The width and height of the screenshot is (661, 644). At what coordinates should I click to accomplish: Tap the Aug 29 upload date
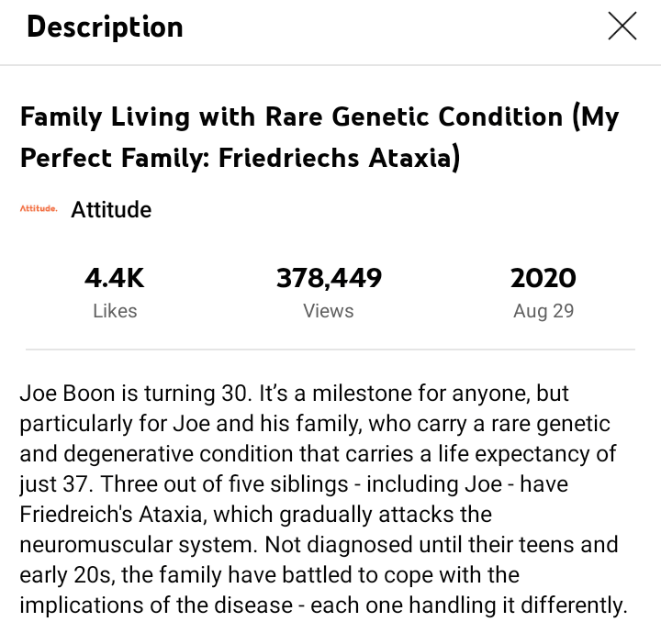coord(543,311)
